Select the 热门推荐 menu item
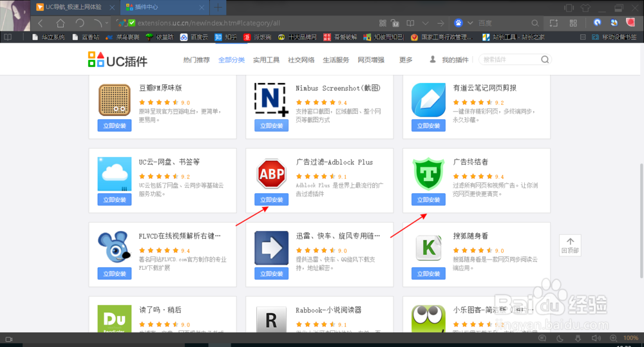This screenshot has width=644, height=347. point(196,60)
